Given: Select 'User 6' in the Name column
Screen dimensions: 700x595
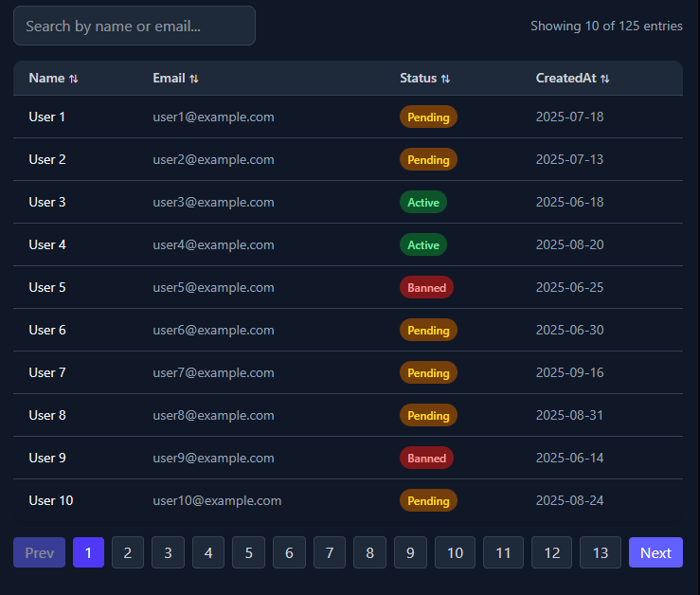Looking at the screenshot, I should point(47,330).
